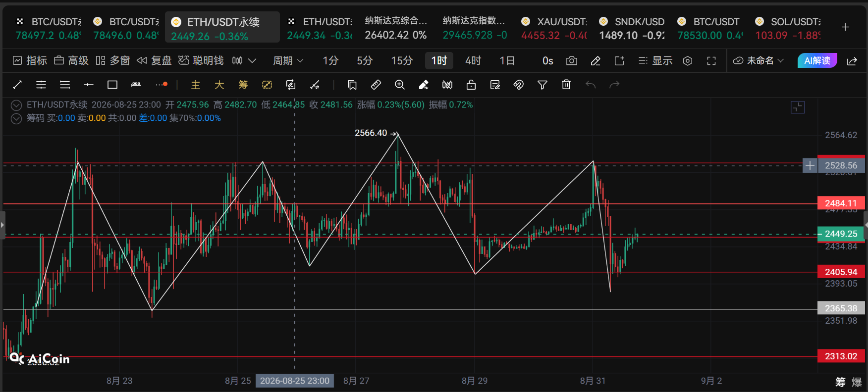Open the ruler measurement tool
Image resolution: width=868 pixels, height=392 pixels.
click(376, 85)
